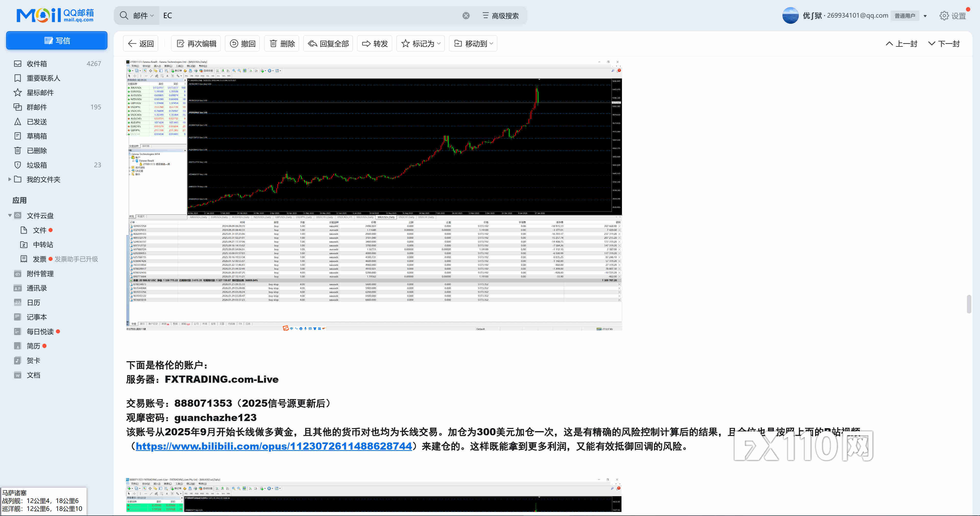Image resolution: width=980 pixels, height=516 pixels.
Task: Click 回复全部 to reply all
Action: [x=328, y=43]
